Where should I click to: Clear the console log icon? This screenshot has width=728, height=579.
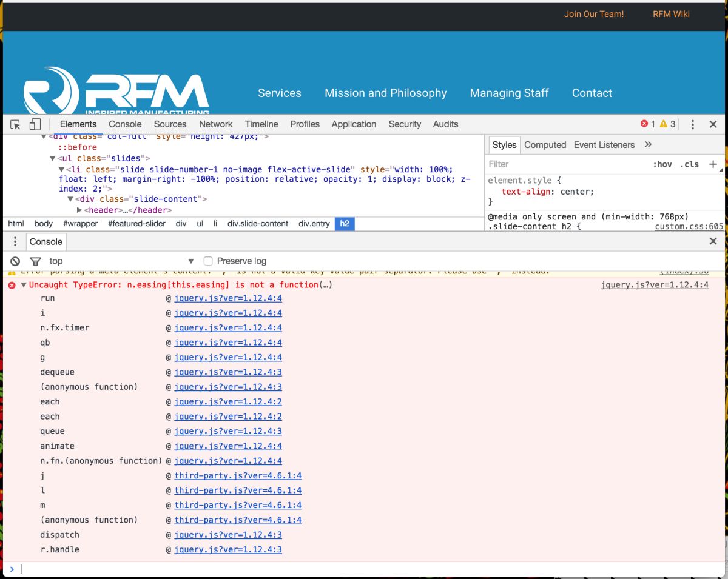click(15, 261)
